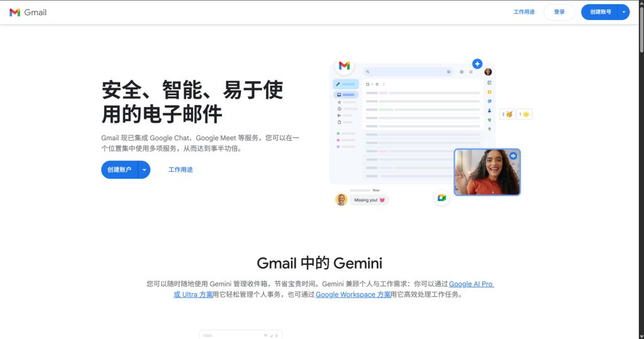
Task: Click the 登录 sign-in button
Action: (x=558, y=12)
